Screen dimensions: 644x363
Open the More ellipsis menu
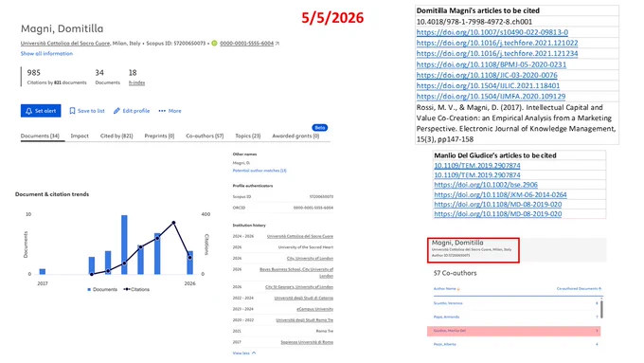coord(170,111)
